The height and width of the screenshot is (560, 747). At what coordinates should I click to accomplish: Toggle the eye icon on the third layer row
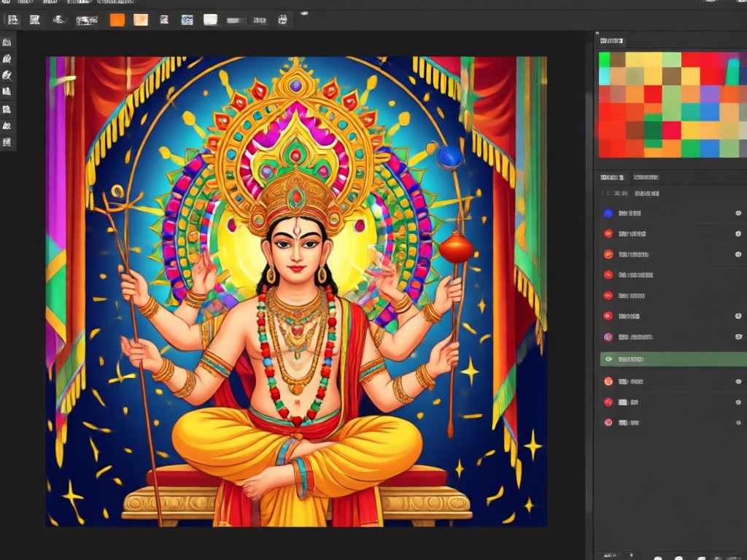coord(738,254)
